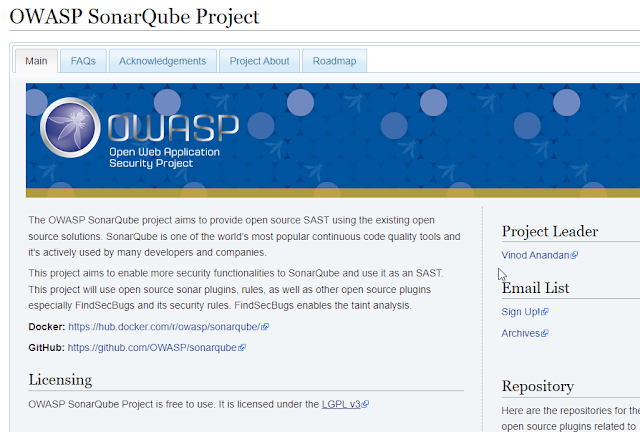Click the Open Web Application Security Project banner text
640x432 pixels.
164,158
